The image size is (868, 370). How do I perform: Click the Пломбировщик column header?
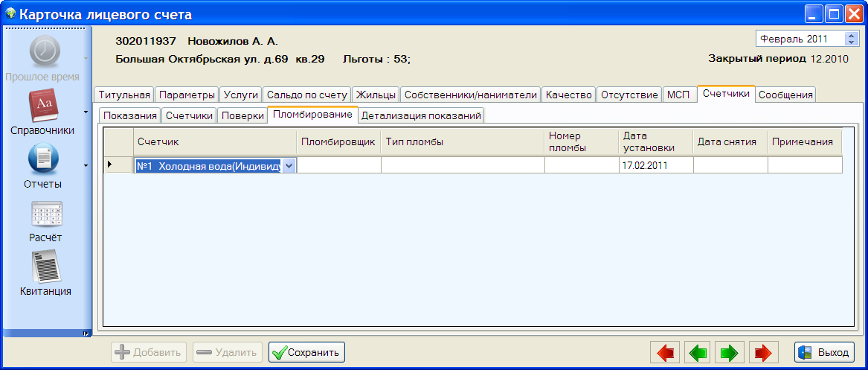click(x=338, y=142)
